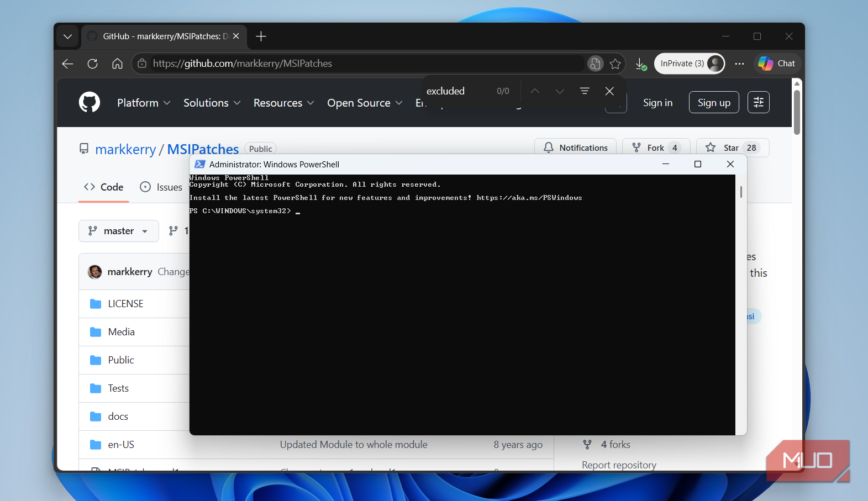Go to next find result

click(x=560, y=91)
